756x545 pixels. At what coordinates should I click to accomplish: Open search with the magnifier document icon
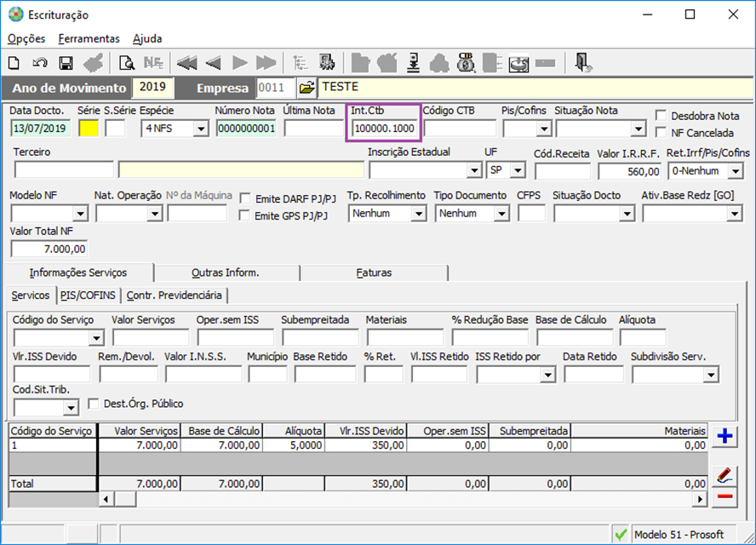[x=126, y=63]
